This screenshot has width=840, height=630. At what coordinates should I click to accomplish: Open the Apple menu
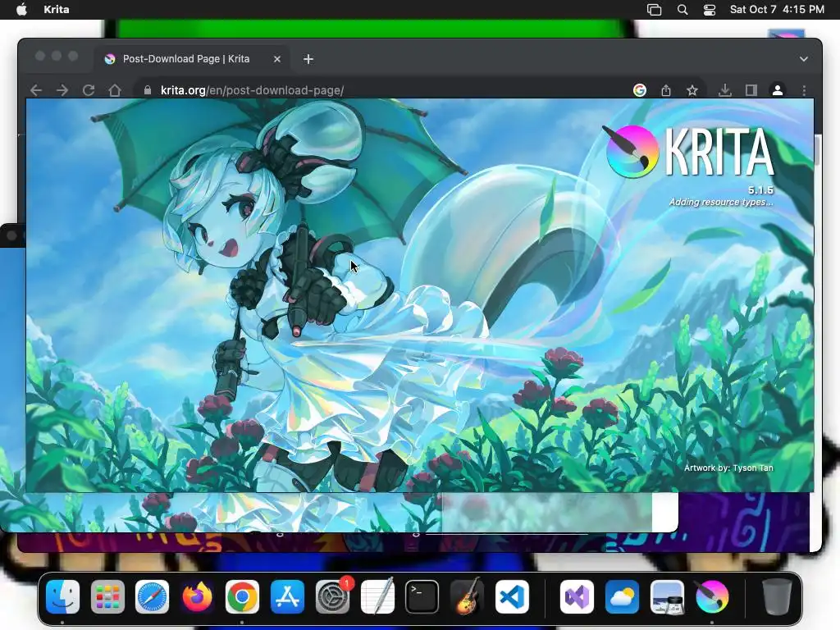coord(21,10)
